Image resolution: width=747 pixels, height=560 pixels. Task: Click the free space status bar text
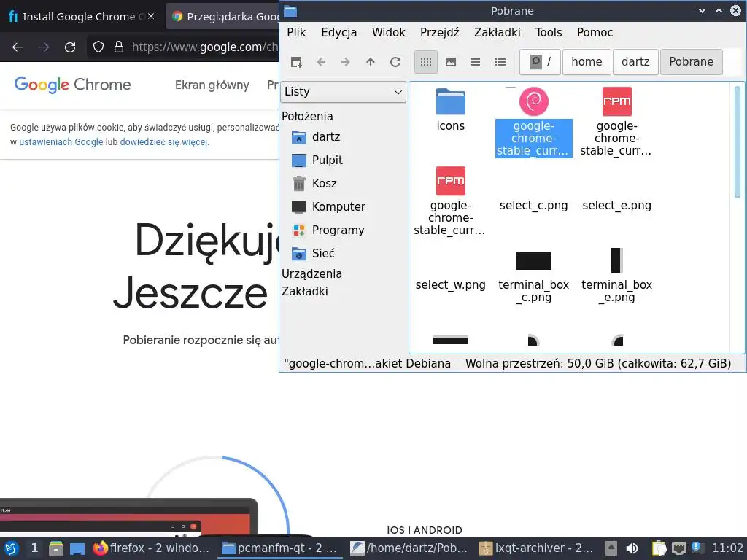[598, 364]
